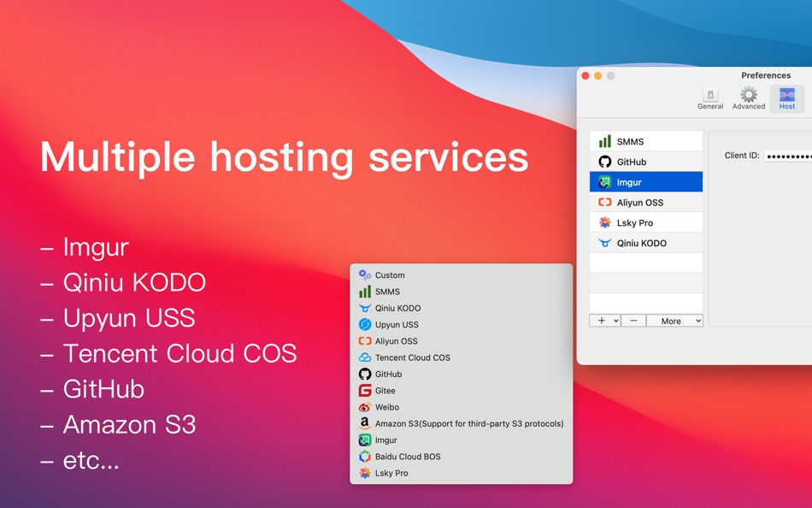Choose Weibo from the host popup menu
This screenshot has width=812, height=508.
(x=461, y=407)
